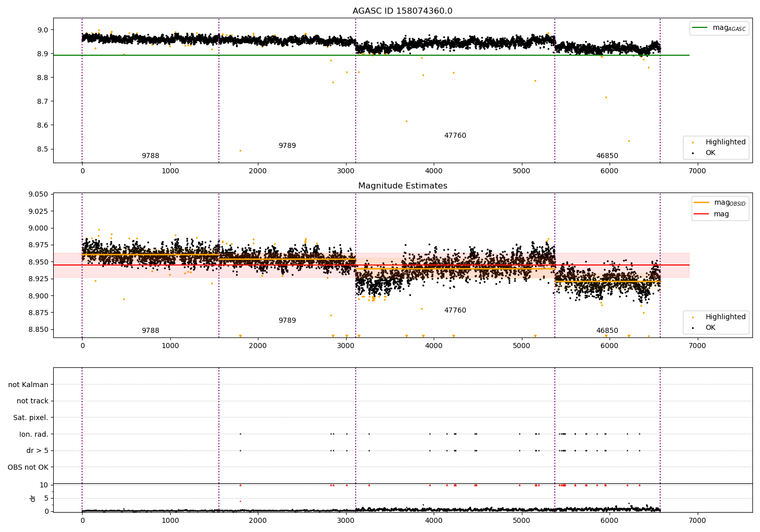The image size is (760, 532).
Task: Click the 2000 x-axis tick under Magnitude Estimates plot
Action: 258,346
